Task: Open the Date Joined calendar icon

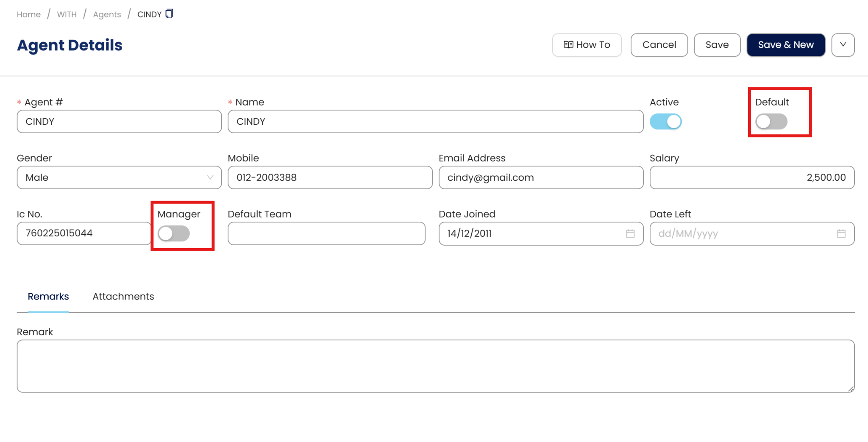Action: pos(630,233)
